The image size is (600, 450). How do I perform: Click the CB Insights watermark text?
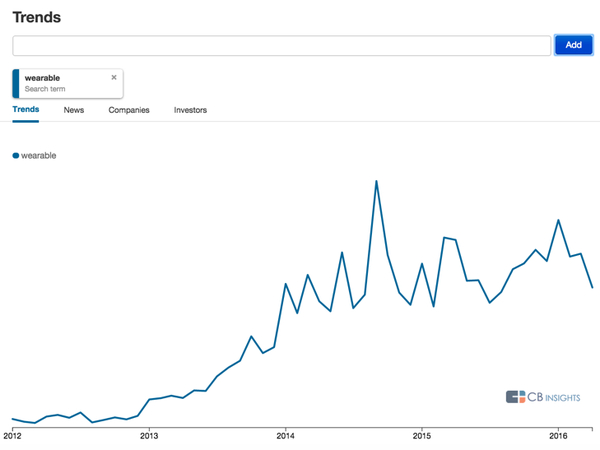(558, 397)
